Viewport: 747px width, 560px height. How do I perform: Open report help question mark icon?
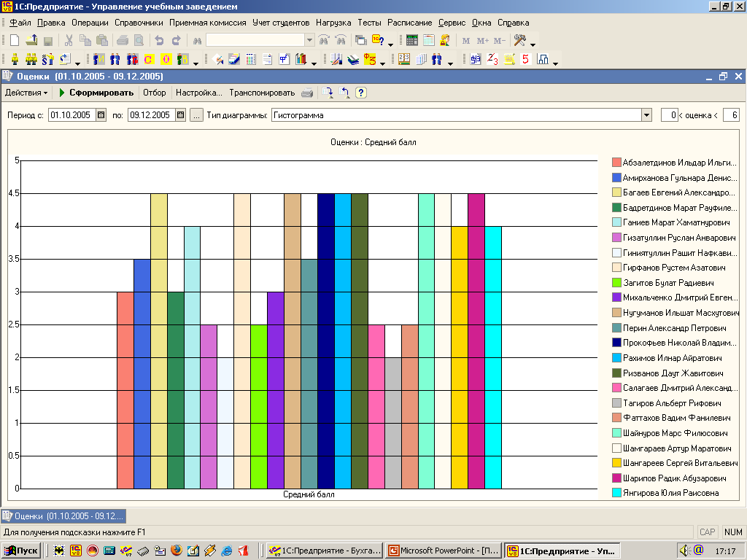[x=361, y=93]
